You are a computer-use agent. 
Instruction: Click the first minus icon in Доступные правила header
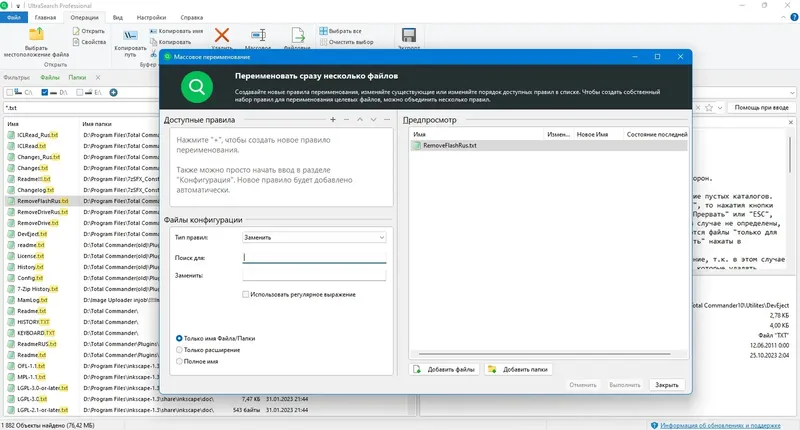346,119
